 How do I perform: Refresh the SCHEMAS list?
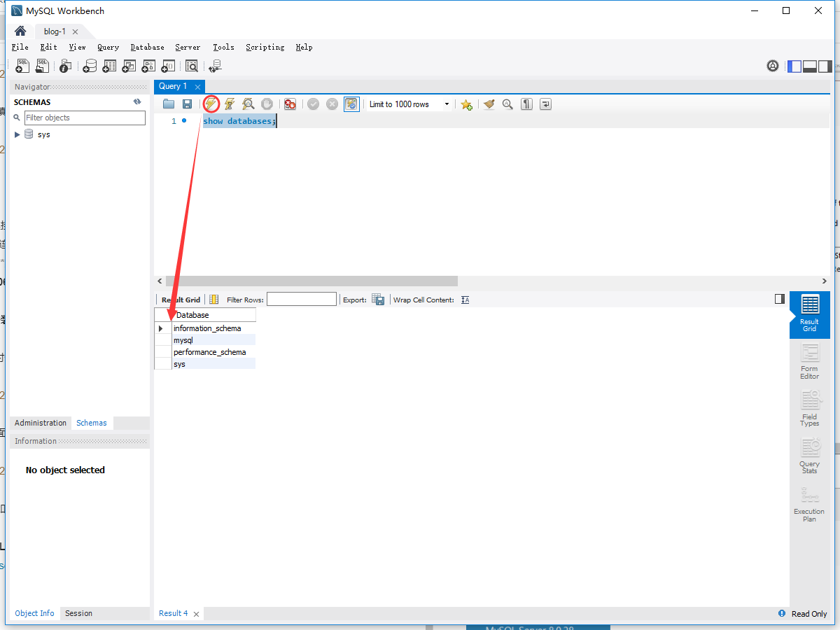138,102
